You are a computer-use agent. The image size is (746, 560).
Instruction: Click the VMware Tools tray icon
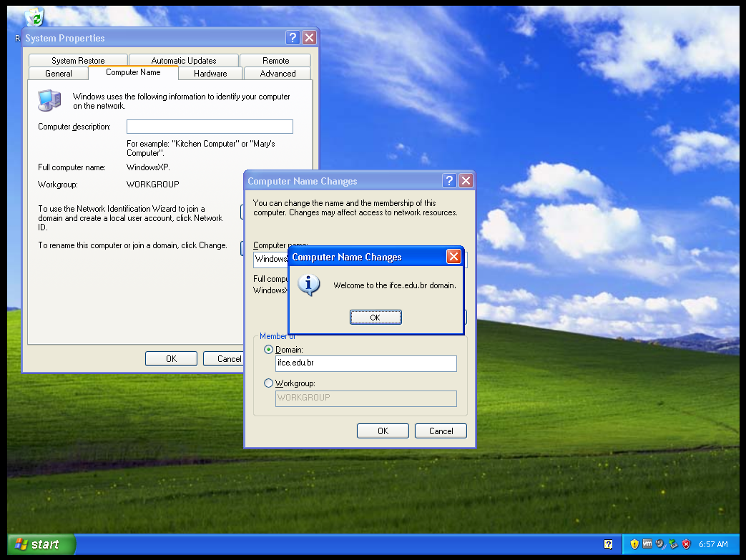[647, 544]
